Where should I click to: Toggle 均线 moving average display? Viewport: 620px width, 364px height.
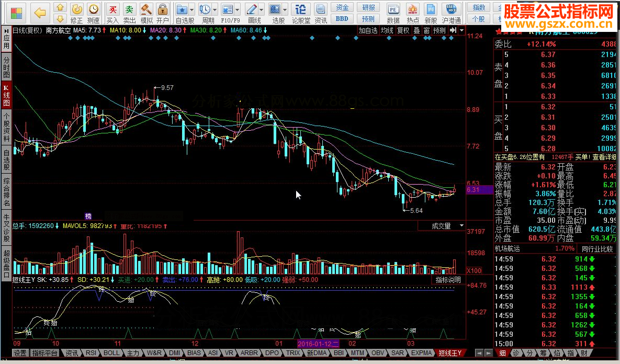coord(387,30)
